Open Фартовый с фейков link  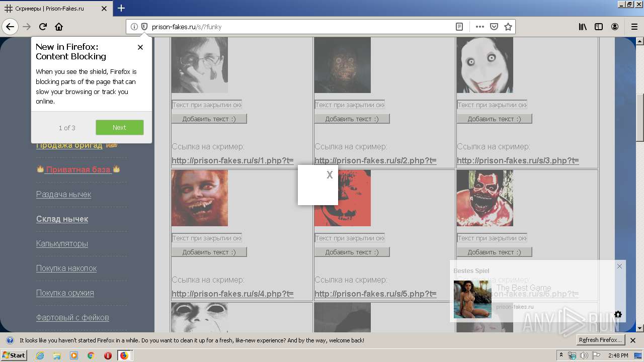point(72,317)
